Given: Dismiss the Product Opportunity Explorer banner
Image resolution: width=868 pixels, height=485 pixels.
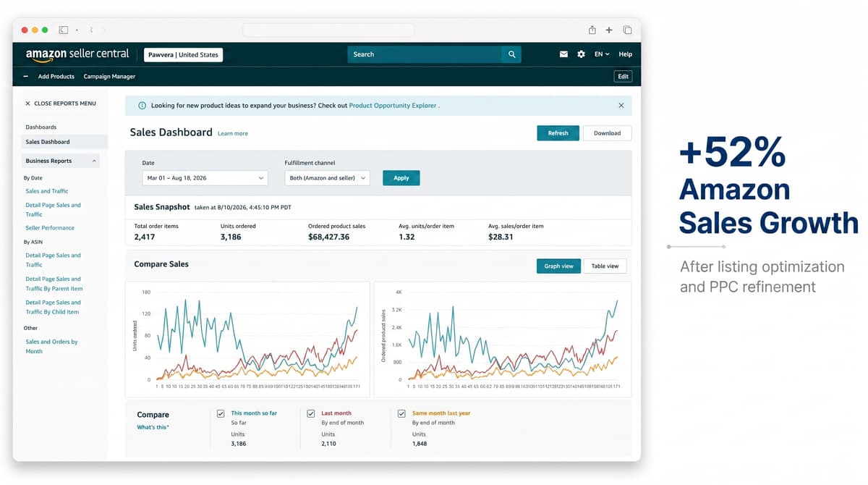Looking at the screenshot, I should click(621, 105).
